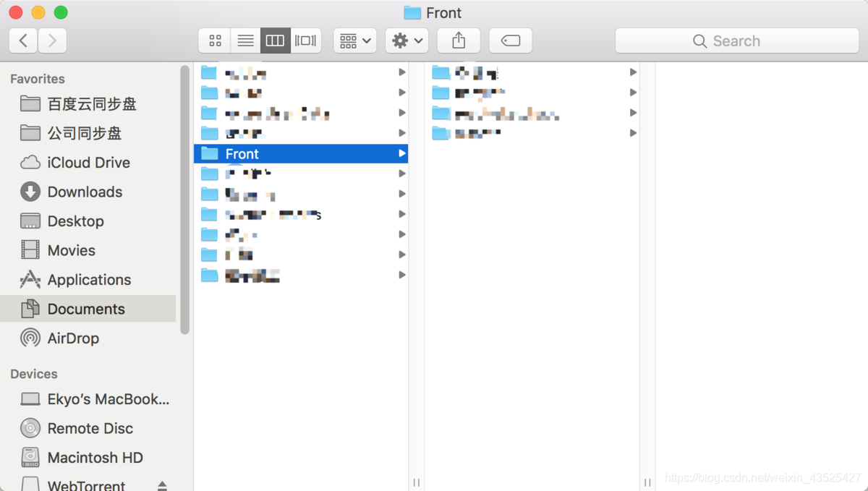The image size is (868, 491).
Task: Click the Desktop icon in sidebar
Action: pyautogui.click(x=30, y=221)
